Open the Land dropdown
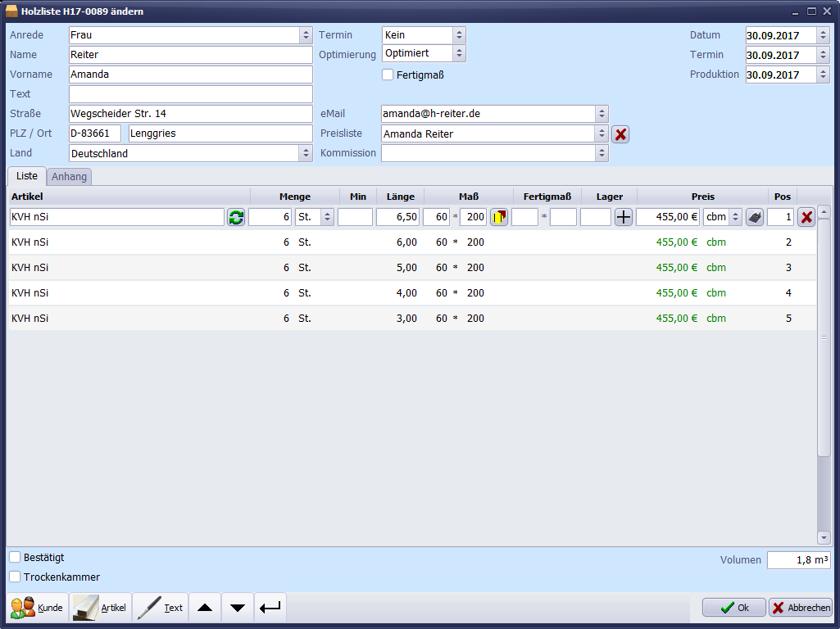This screenshot has width=840, height=629. point(306,153)
